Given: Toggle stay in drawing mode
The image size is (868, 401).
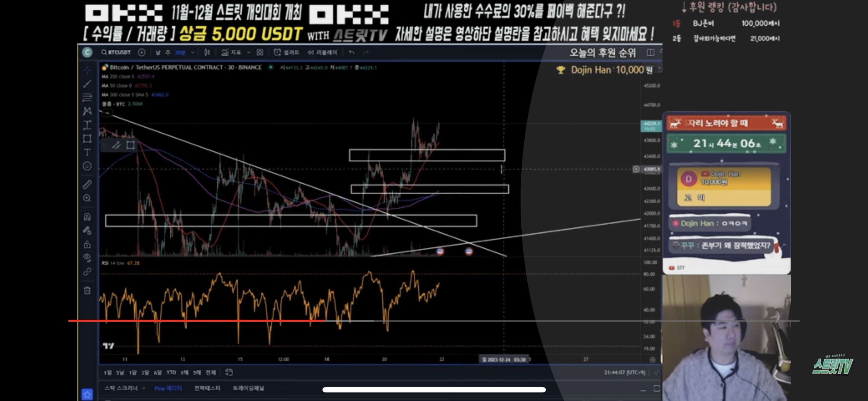Looking at the screenshot, I should click(87, 231).
